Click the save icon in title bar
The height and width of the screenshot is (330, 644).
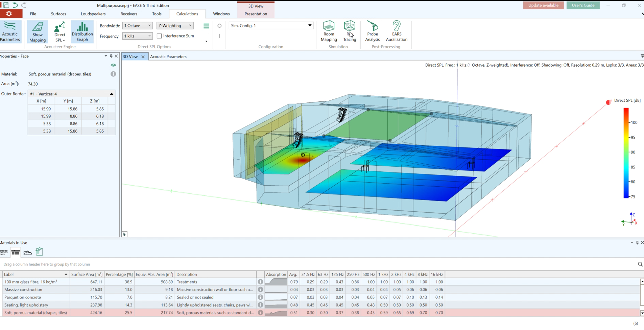point(6,5)
